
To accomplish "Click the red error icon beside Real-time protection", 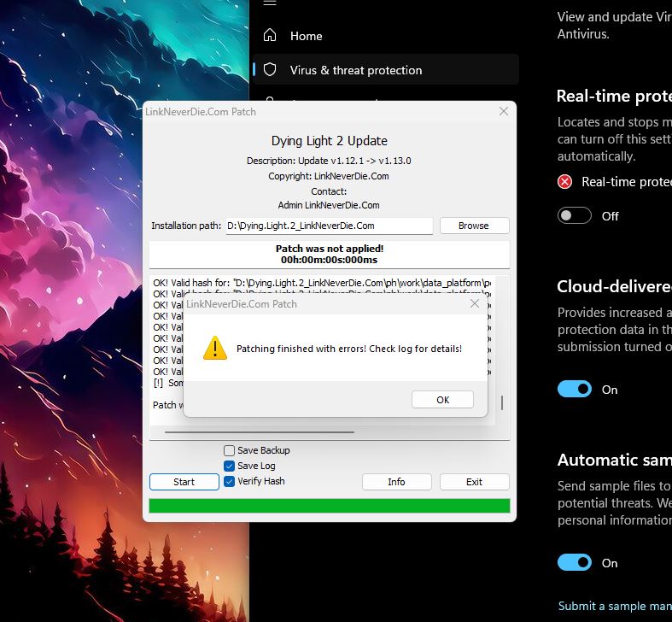I will point(565,182).
